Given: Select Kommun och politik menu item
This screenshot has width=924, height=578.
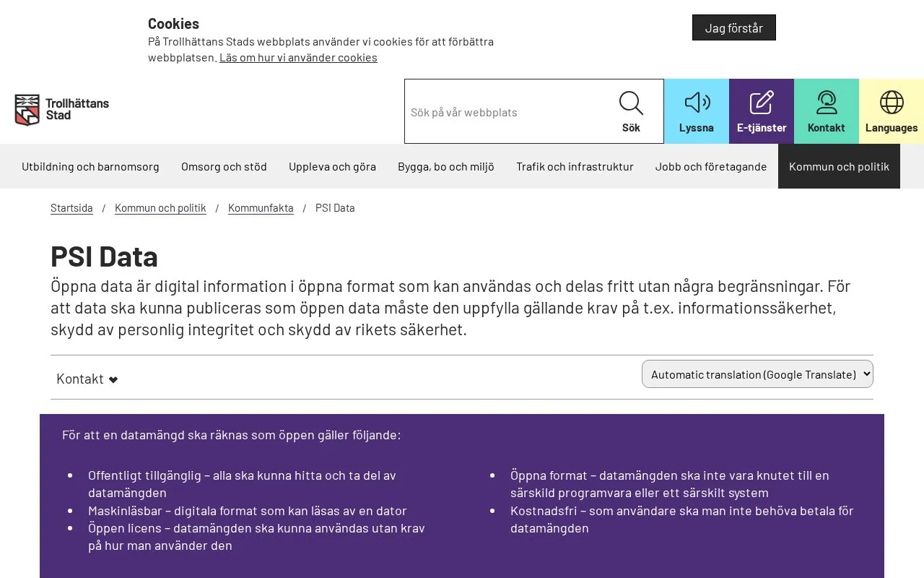Looking at the screenshot, I should point(839,166).
